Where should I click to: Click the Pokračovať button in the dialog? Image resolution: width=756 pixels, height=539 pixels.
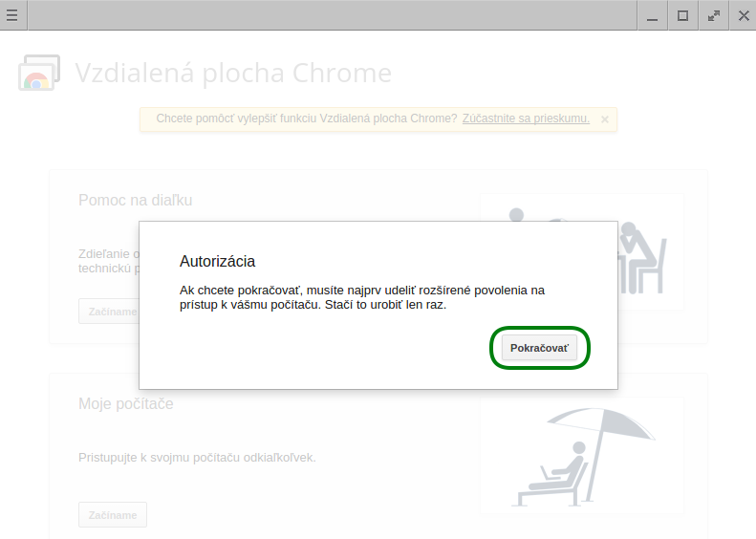[x=539, y=348]
